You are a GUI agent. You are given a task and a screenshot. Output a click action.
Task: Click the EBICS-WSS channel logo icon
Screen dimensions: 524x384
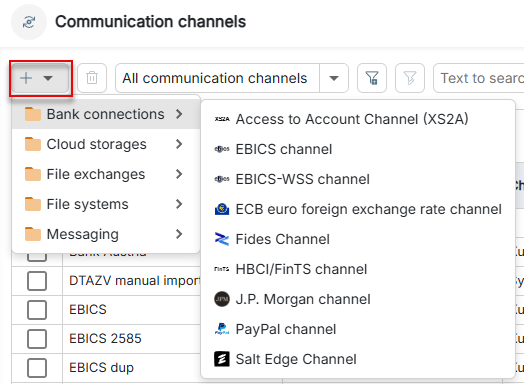tap(222, 179)
